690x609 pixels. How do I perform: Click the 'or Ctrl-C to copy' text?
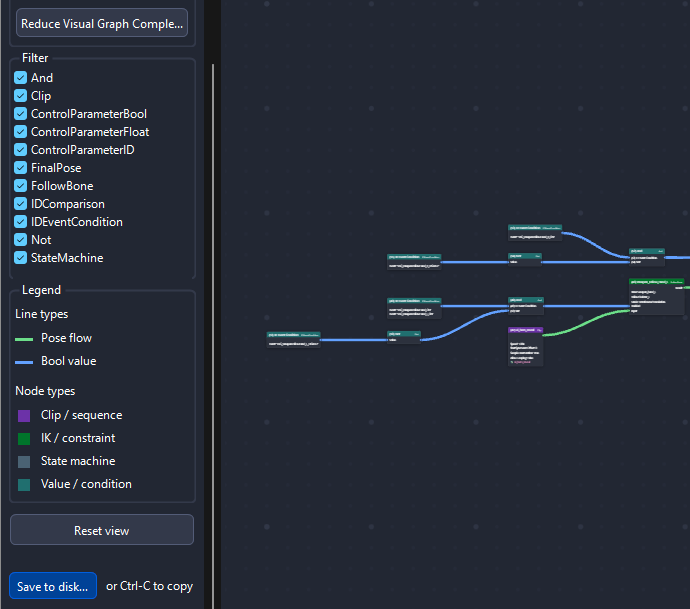(x=150, y=586)
